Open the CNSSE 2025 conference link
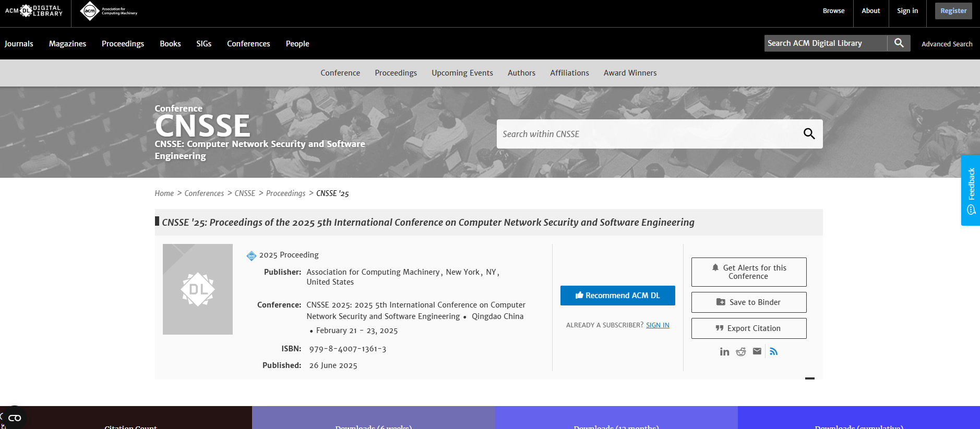The height and width of the screenshot is (429, 980). pos(416,311)
